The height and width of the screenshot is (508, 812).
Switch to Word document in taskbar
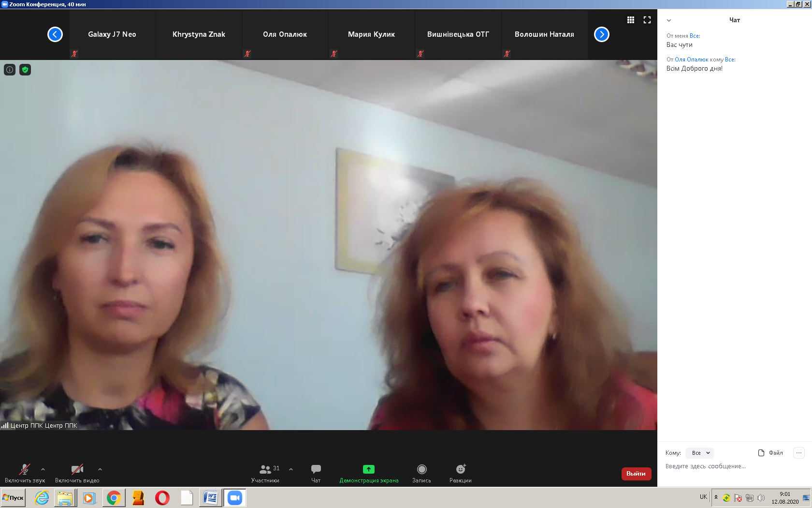point(210,498)
